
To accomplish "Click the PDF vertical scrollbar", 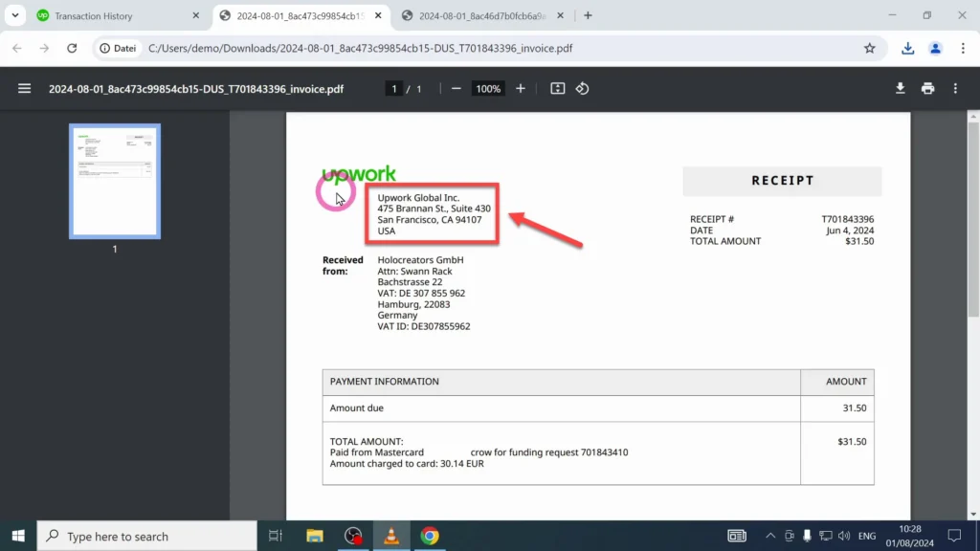I will tap(973, 219).
